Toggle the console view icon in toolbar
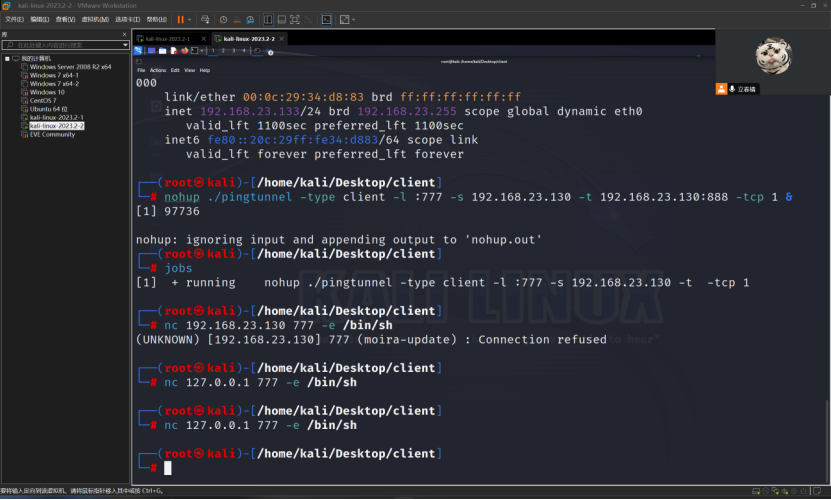The height and width of the screenshot is (500, 831). [326, 20]
